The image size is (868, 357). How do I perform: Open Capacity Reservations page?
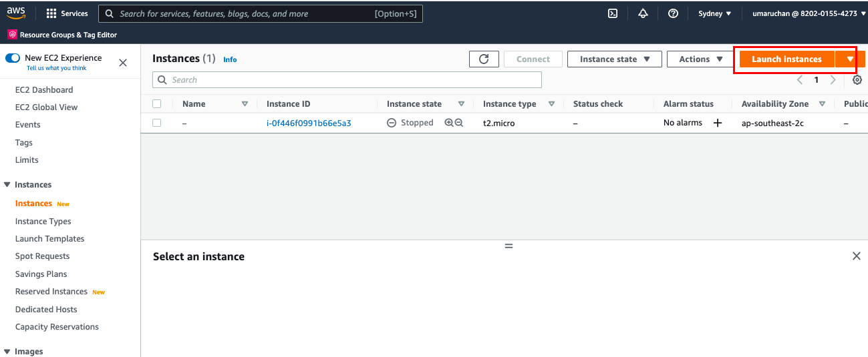[57, 327]
